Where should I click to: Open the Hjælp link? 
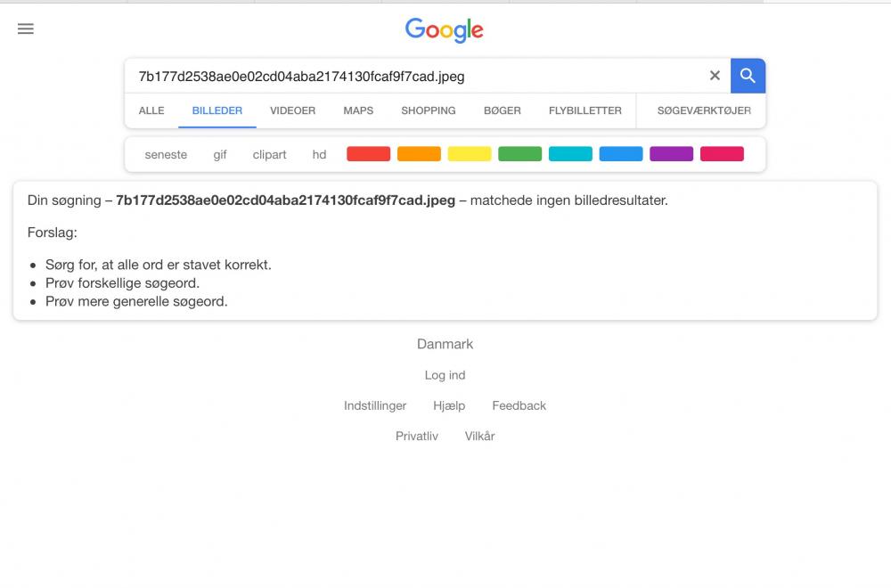tap(449, 405)
